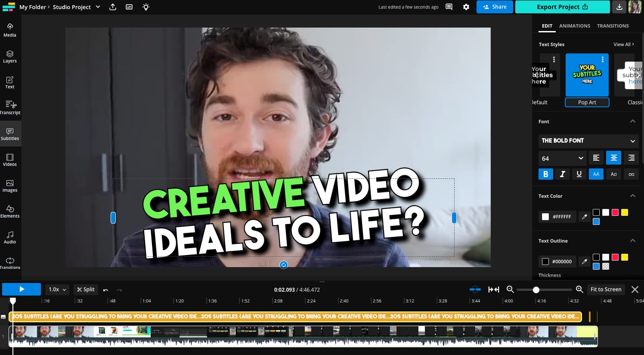Click the Export Project button
The height and width of the screenshot is (355, 644).
coord(562,7)
